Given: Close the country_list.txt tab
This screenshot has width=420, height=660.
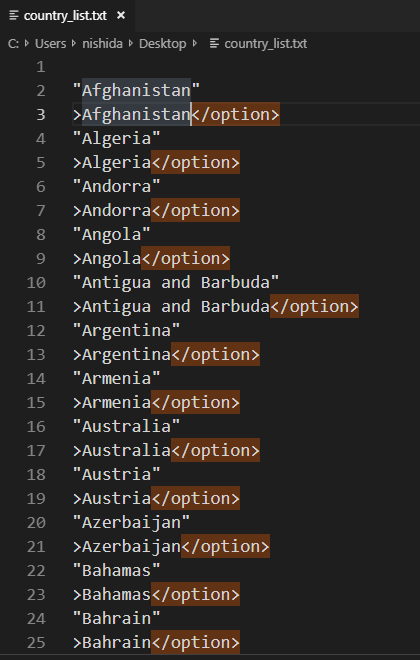Looking at the screenshot, I should pyautogui.click(x=121, y=16).
